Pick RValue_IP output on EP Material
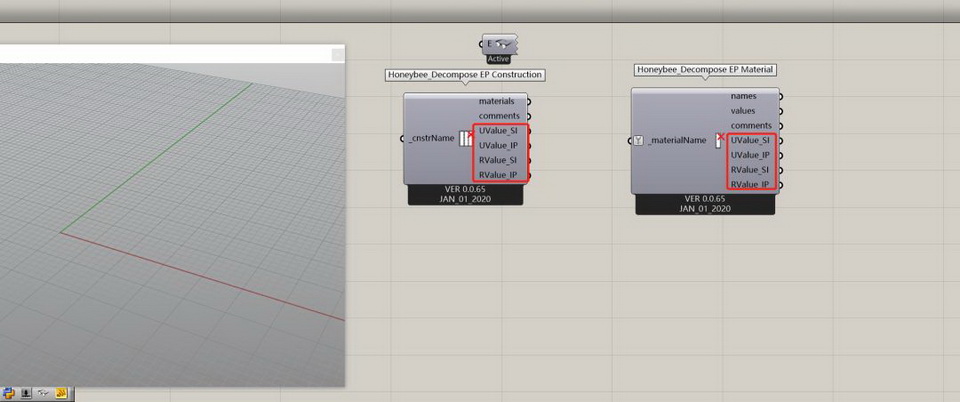 [x=750, y=184]
